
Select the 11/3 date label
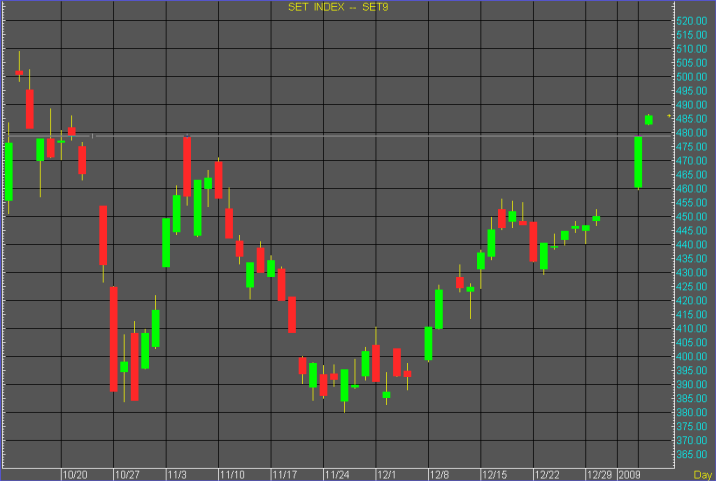[177, 475]
